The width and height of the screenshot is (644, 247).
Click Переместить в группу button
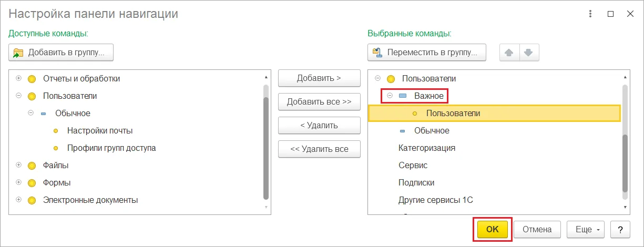(x=426, y=53)
